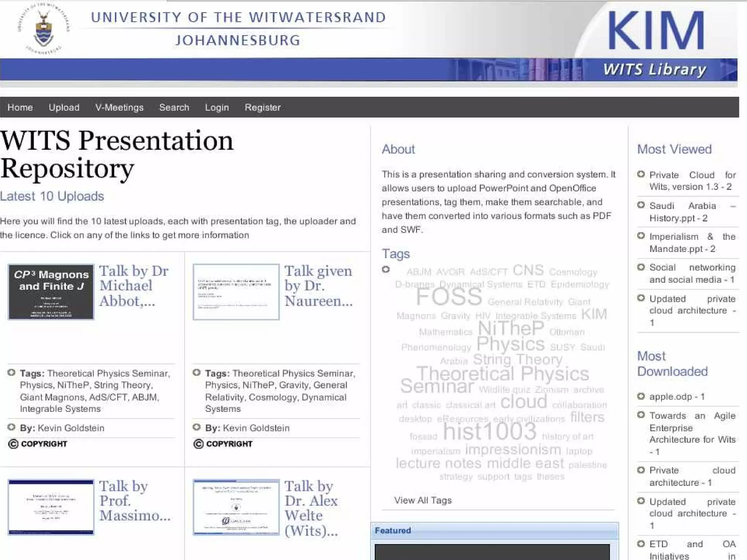Click the View All Tags link

coord(423,500)
